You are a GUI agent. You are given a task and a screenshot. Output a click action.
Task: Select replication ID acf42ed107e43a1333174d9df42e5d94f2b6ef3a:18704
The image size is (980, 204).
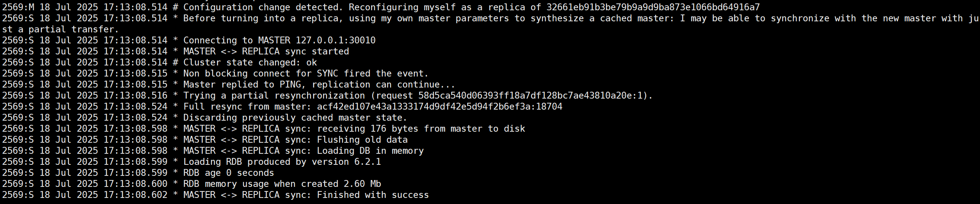pyautogui.click(x=440, y=107)
